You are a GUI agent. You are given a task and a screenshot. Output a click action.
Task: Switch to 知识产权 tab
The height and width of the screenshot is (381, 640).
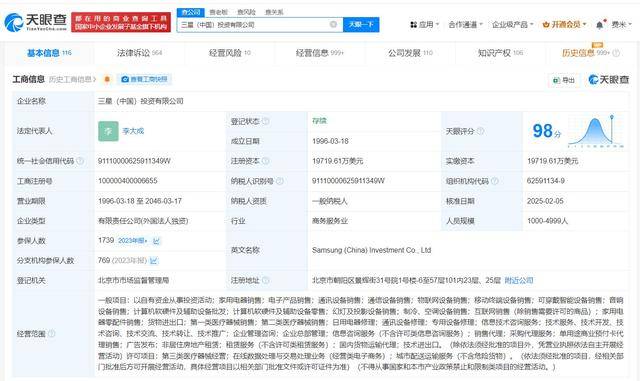click(500, 53)
